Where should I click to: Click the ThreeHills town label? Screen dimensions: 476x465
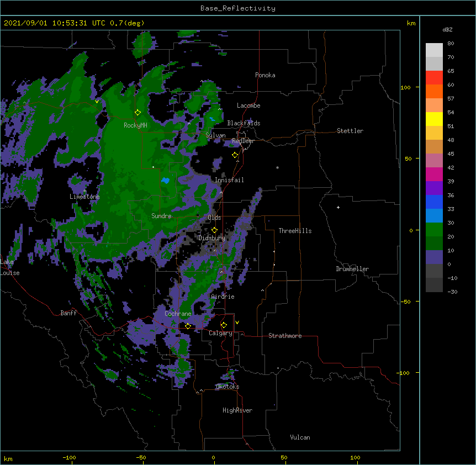click(295, 231)
